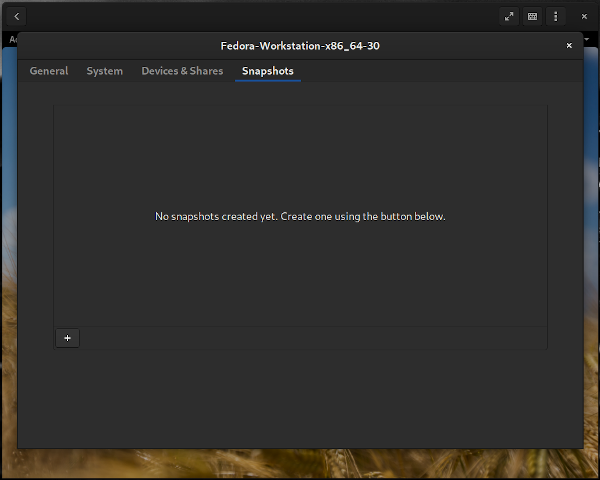
Task: Switch to the General tab
Action: (x=49, y=71)
